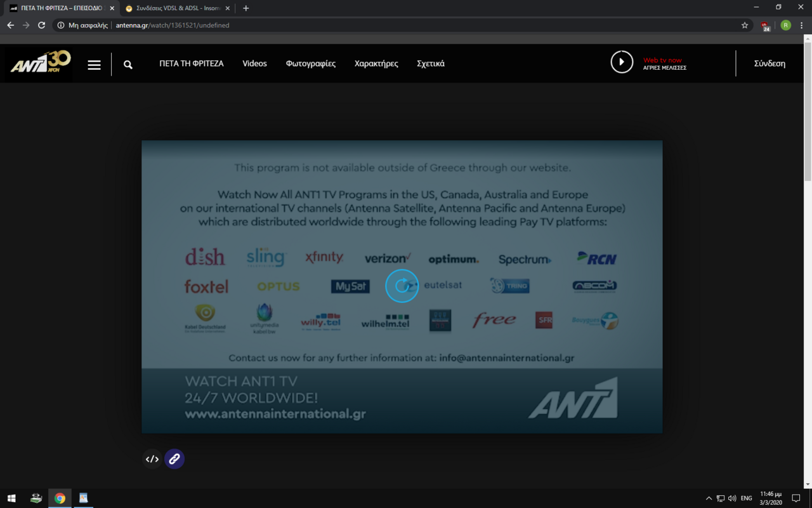
Task: Click the www.antennainternational.gr text
Action: coord(275,414)
